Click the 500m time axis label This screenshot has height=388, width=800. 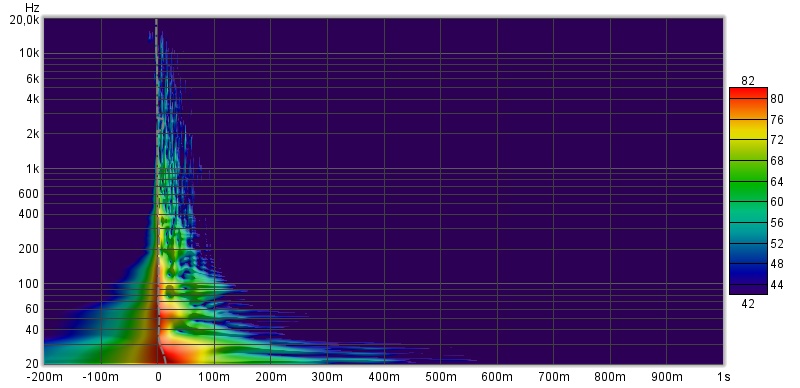[441, 377]
